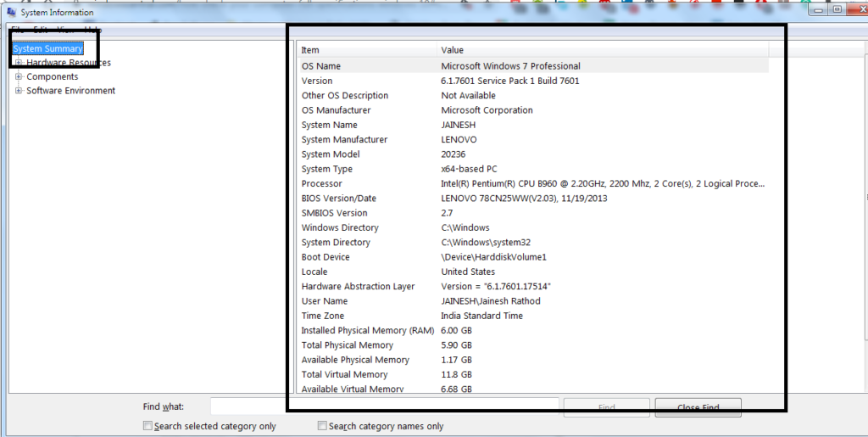Open the File menu
The height and width of the screenshot is (437, 868).
pyautogui.click(x=16, y=30)
